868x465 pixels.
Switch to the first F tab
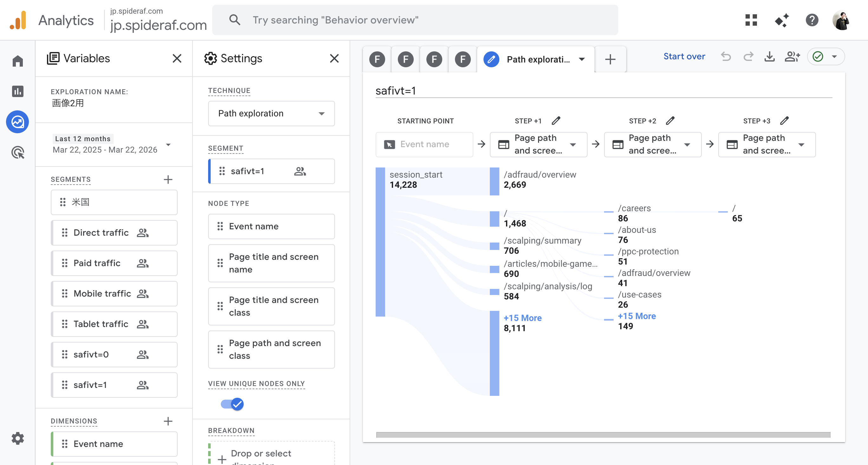(377, 60)
